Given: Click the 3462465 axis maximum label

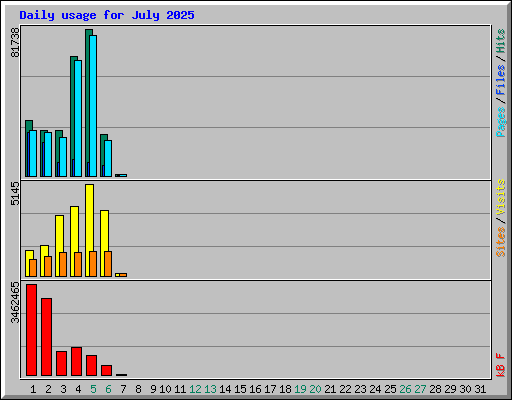Looking at the screenshot, I should [x=15, y=303].
